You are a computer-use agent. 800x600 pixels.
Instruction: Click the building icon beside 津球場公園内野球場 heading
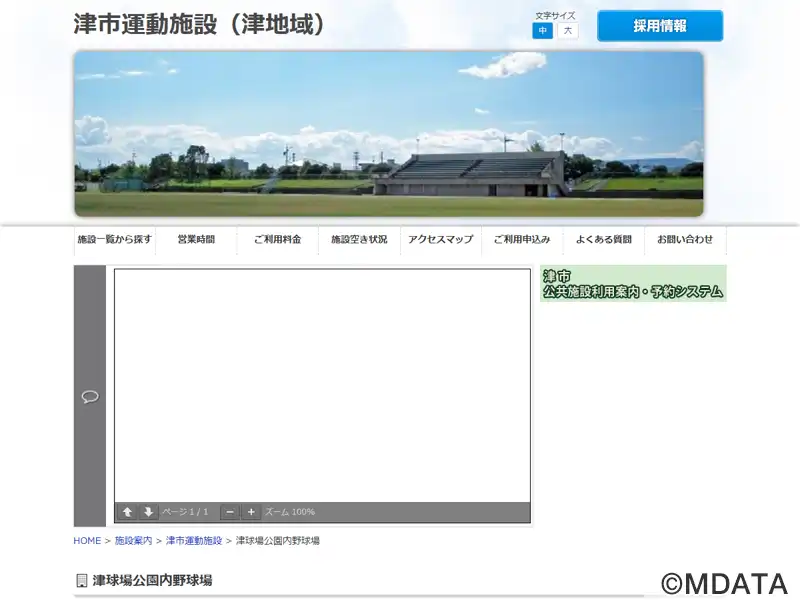(82, 581)
